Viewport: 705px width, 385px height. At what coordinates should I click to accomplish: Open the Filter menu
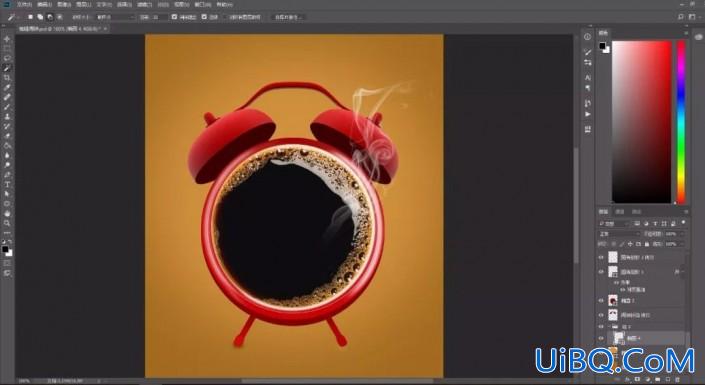pyautogui.click(x=145, y=4)
